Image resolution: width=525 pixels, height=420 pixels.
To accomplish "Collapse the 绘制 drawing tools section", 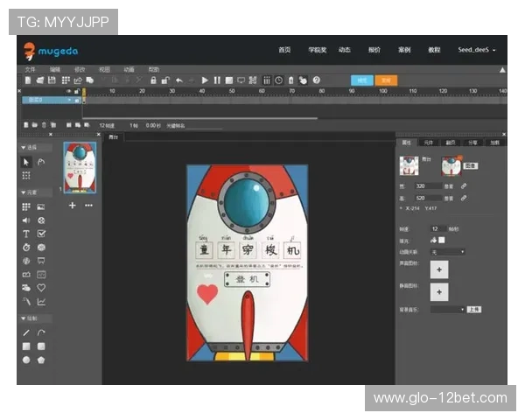I will (24, 318).
